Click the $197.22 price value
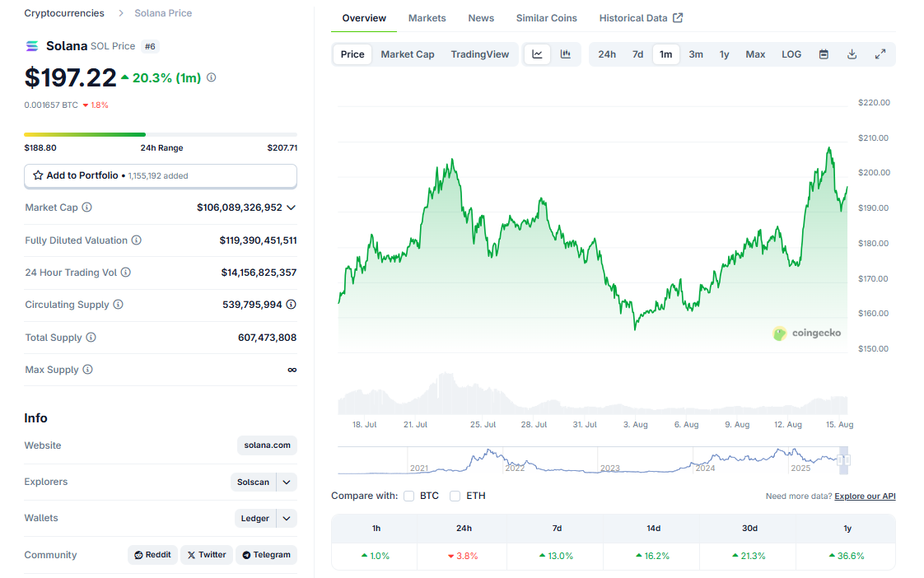The height and width of the screenshot is (578, 924). (x=71, y=77)
